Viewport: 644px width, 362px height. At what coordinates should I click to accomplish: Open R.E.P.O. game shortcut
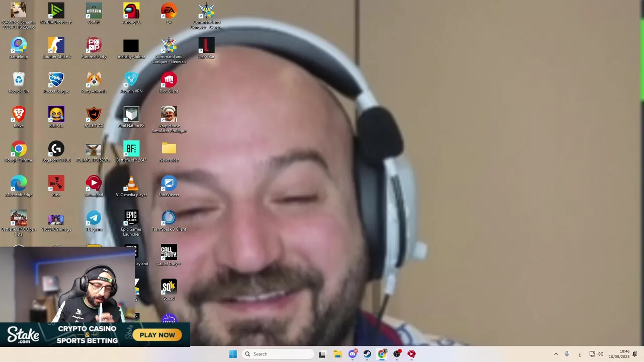(56, 117)
